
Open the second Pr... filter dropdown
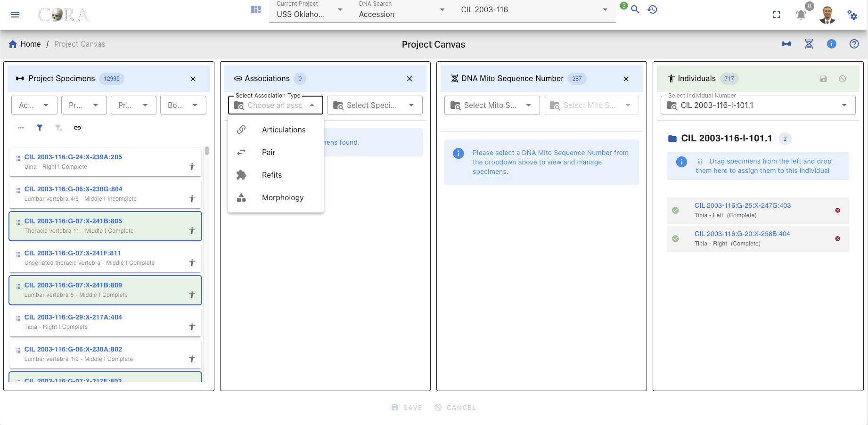pos(134,105)
